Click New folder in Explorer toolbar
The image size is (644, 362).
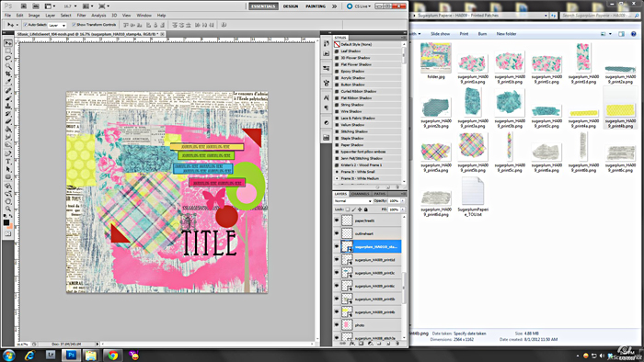(506, 34)
